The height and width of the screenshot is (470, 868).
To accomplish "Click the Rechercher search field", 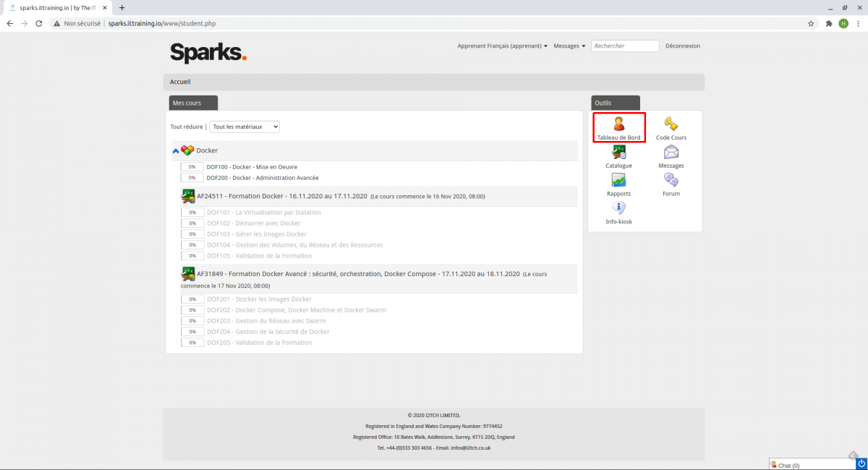I will click(x=626, y=46).
